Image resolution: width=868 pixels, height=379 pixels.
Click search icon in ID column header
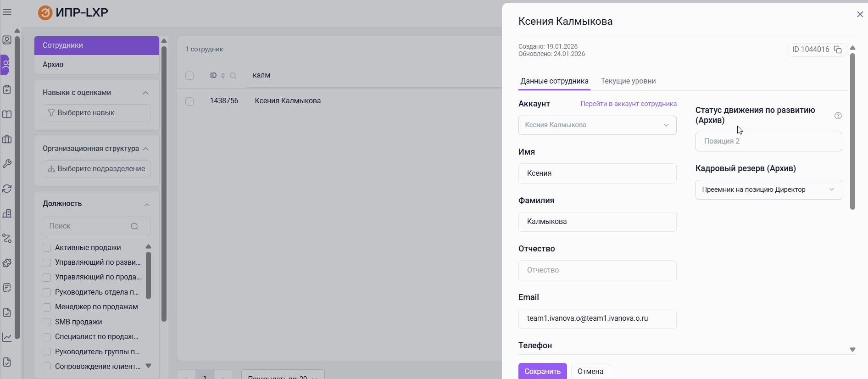pos(233,76)
